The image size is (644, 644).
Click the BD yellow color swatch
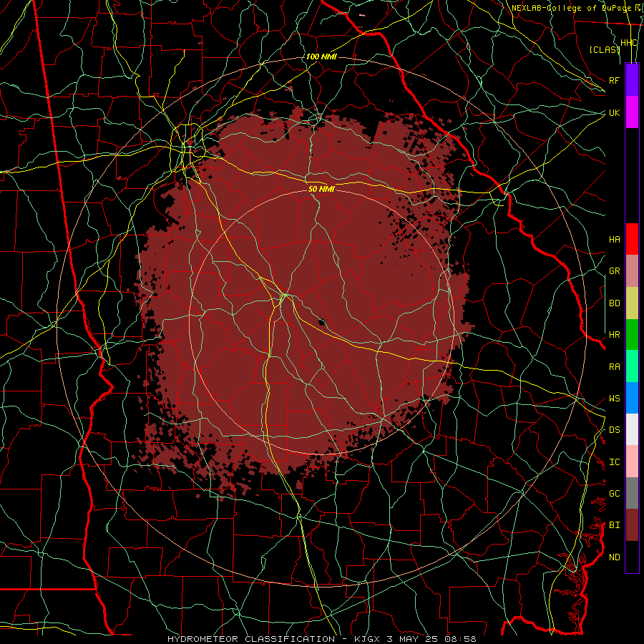click(632, 303)
